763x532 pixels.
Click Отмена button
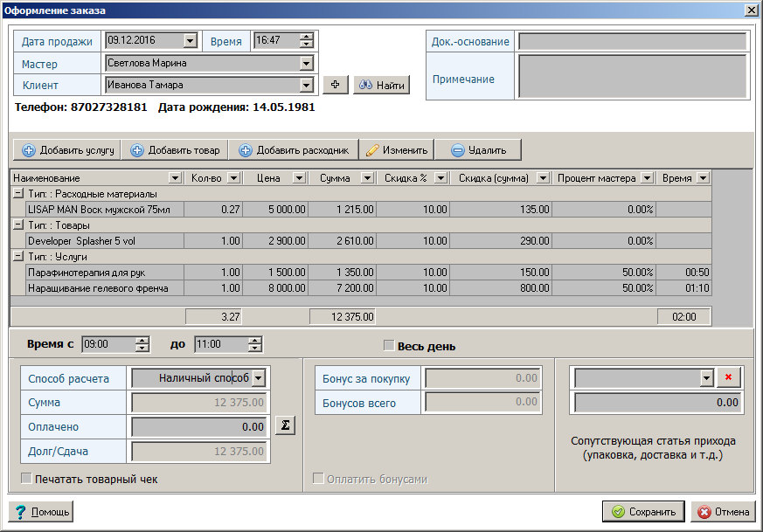pos(723,512)
